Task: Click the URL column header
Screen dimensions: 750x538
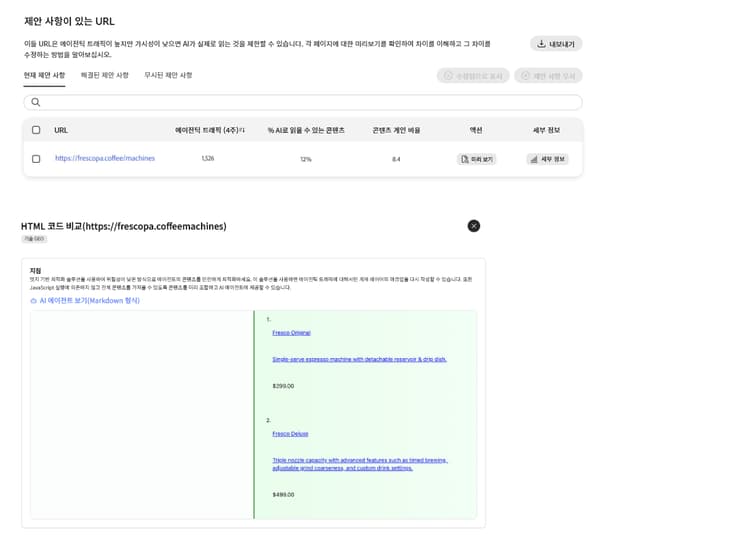Action: click(x=61, y=130)
